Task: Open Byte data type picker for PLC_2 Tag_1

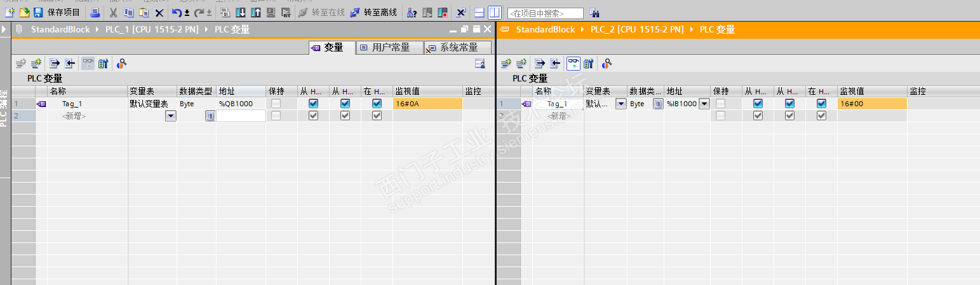Action: point(658,104)
